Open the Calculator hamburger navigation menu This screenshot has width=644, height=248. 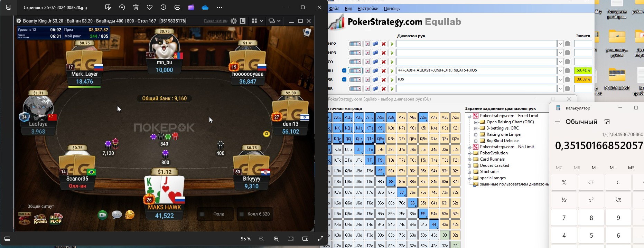558,122
